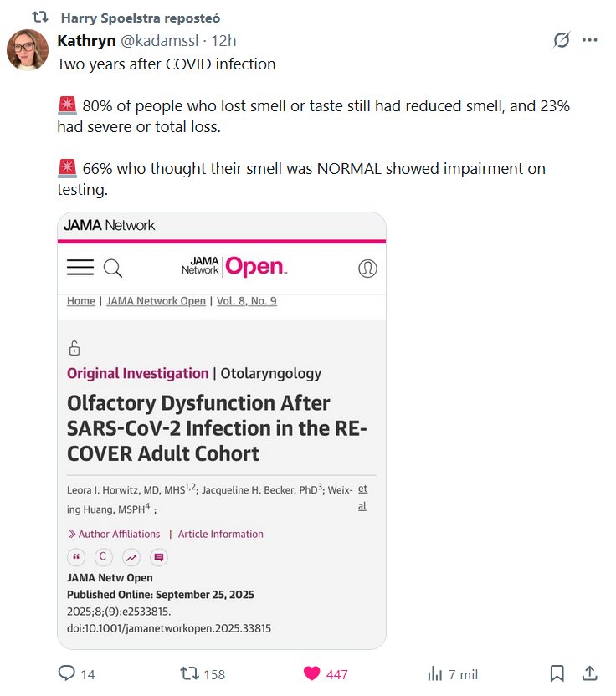Click the JAMA Network Open breadcrumb

tap(156, 301)
